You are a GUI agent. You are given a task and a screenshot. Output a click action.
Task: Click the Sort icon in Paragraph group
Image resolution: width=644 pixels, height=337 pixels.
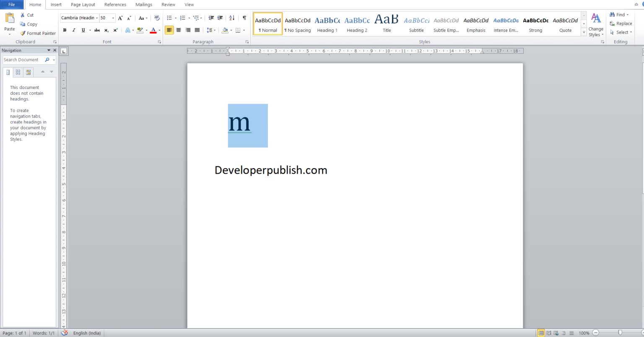click(231, 18)
